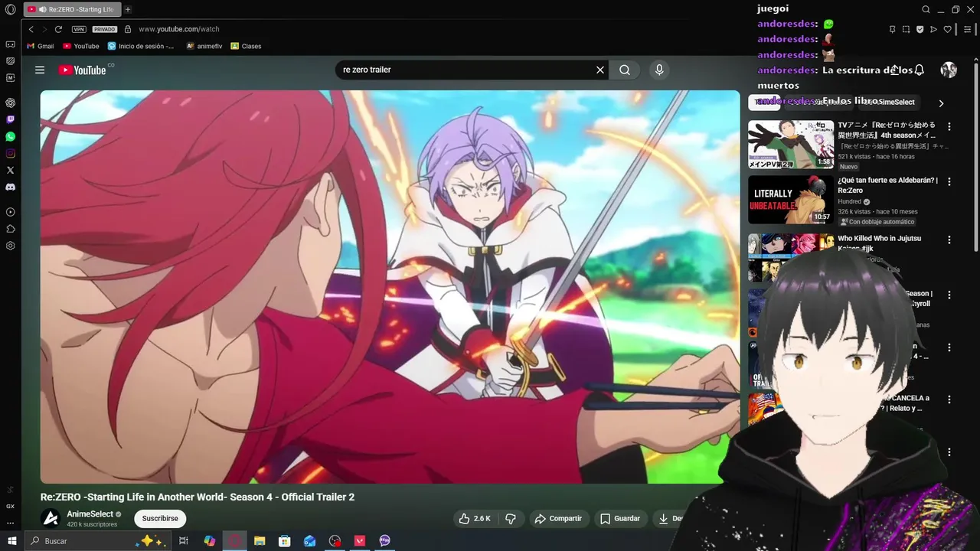The height and width of the screenshot is (551, 980).
Task: Open the ad blocker shield icon
Action: [920, 29]
